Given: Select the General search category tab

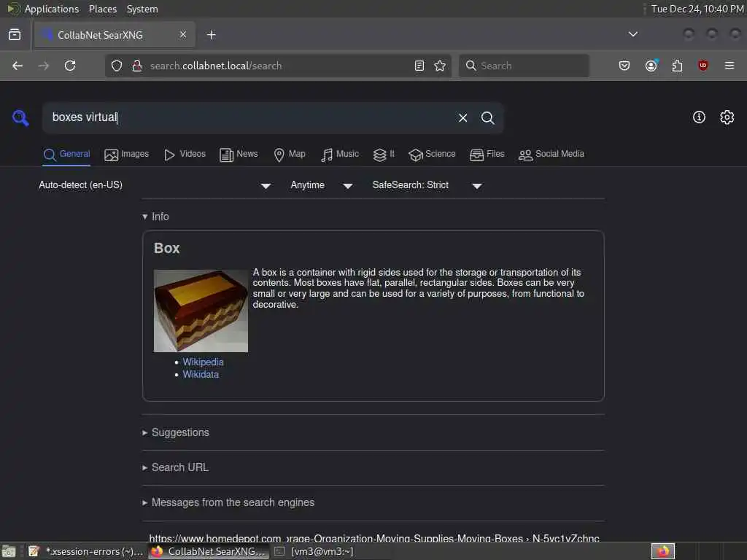Looking at the screenshot, I should [x=66, y=155].
